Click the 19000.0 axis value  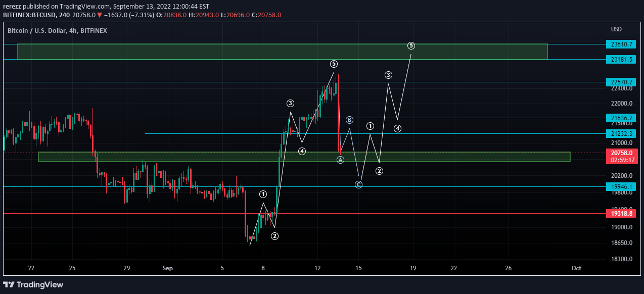point(622,227)
